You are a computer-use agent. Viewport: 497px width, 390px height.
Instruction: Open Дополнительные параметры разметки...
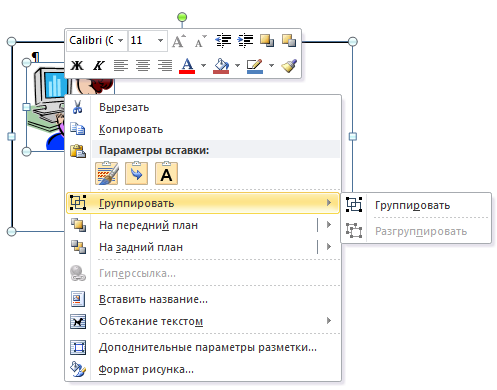tap(203, 347)
